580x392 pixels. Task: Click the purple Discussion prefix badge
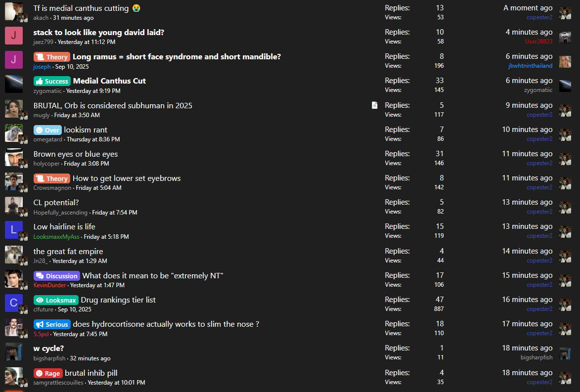coord(56,276)
